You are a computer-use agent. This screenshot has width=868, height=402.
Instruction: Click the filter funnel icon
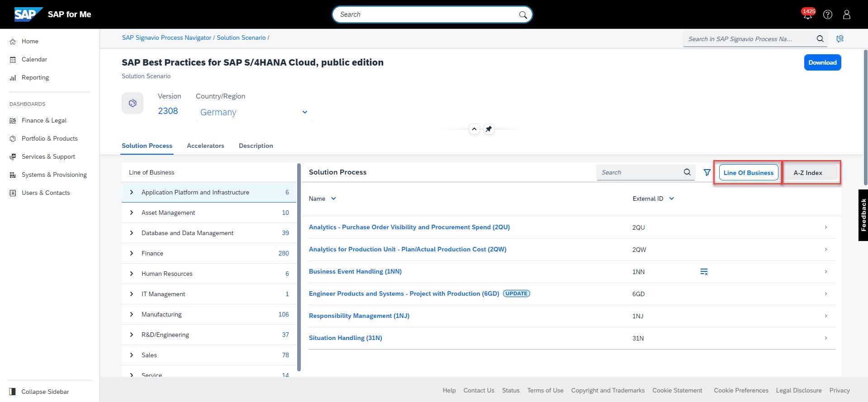[707, 172]
